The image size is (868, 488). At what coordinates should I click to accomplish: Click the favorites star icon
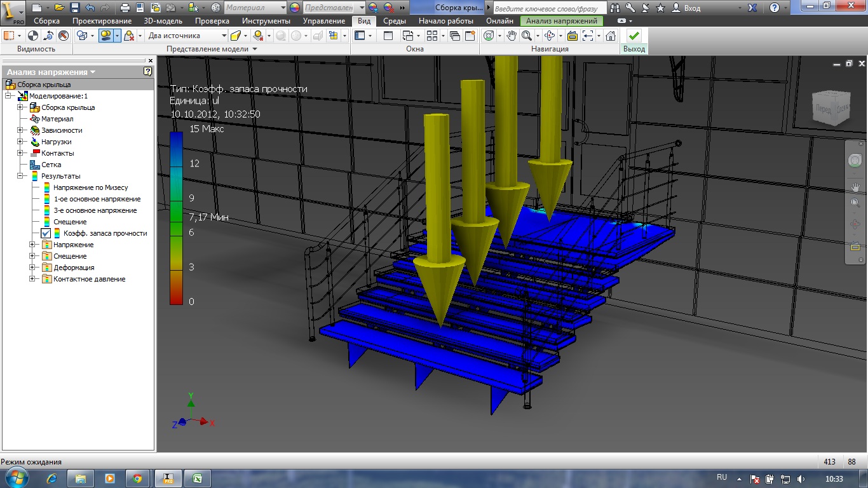(660, 8)
